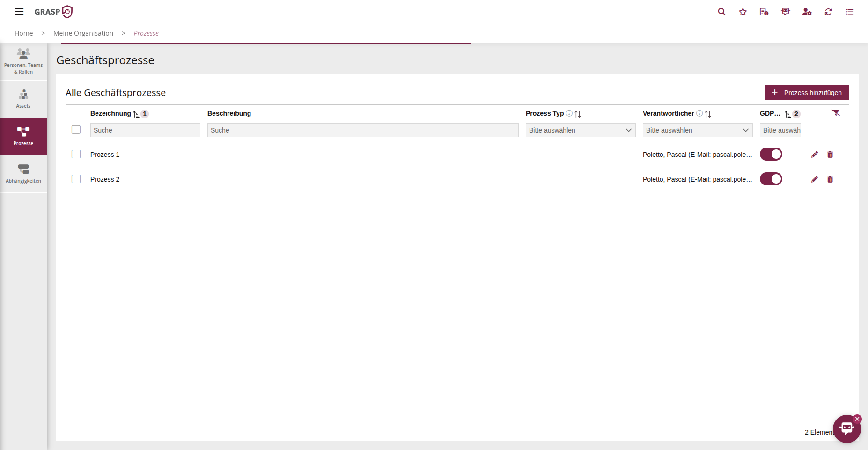Toggle the GDPR switch for Prozess 1
This screenshot has height=450, width=868.
click(771, 154)
